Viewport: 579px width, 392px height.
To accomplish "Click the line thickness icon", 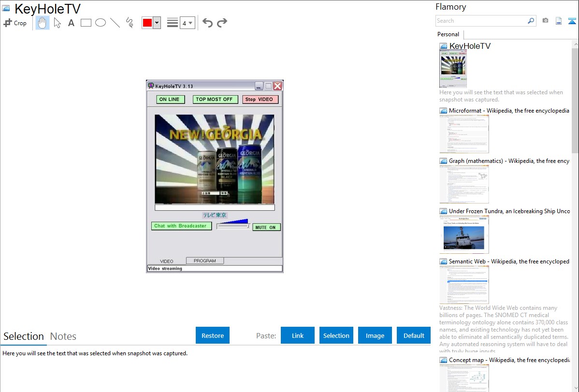I will (x=173, y=23).
